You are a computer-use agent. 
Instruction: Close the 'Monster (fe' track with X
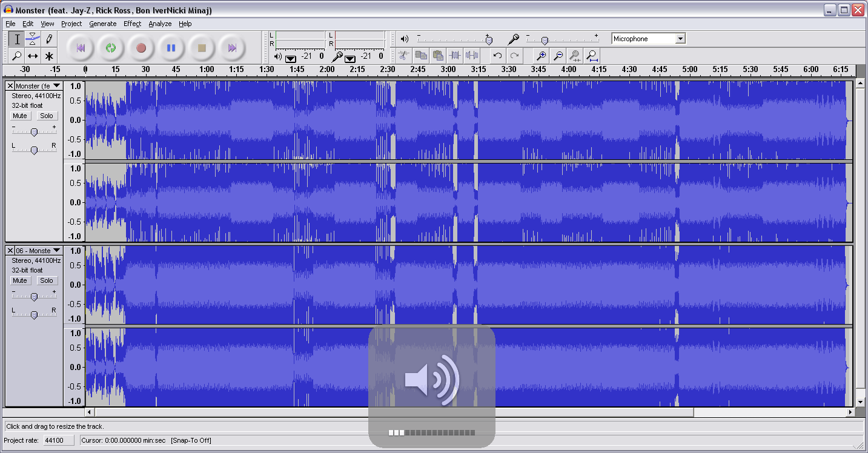click(x=10, y=86)
